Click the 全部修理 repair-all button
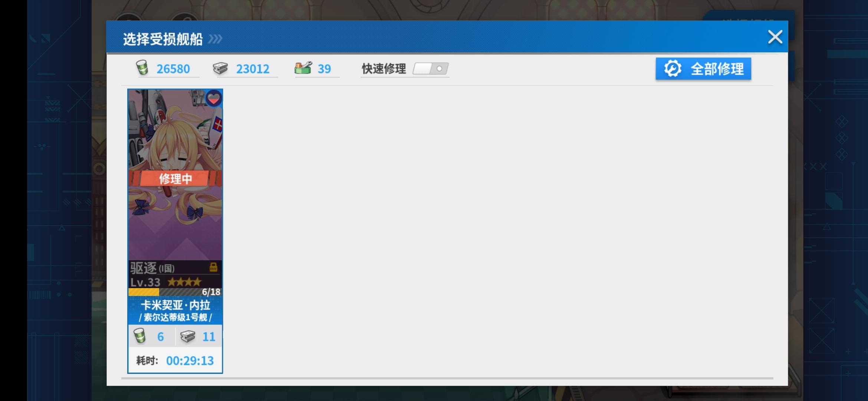The image size is (868, 401). click(703, 69)
